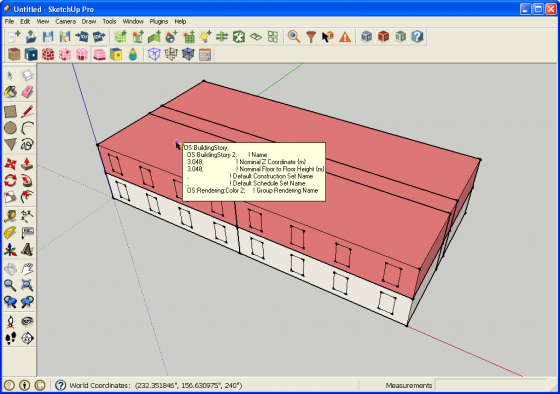Create new OpenStudio model icon
The image size is (560, 394).
pyautogui.click(x=14, y=37)
